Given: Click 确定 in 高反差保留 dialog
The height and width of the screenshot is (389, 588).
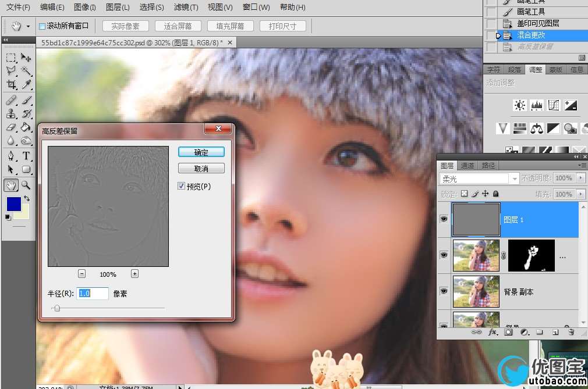Looking at the screenshot, I should [201, 152].
